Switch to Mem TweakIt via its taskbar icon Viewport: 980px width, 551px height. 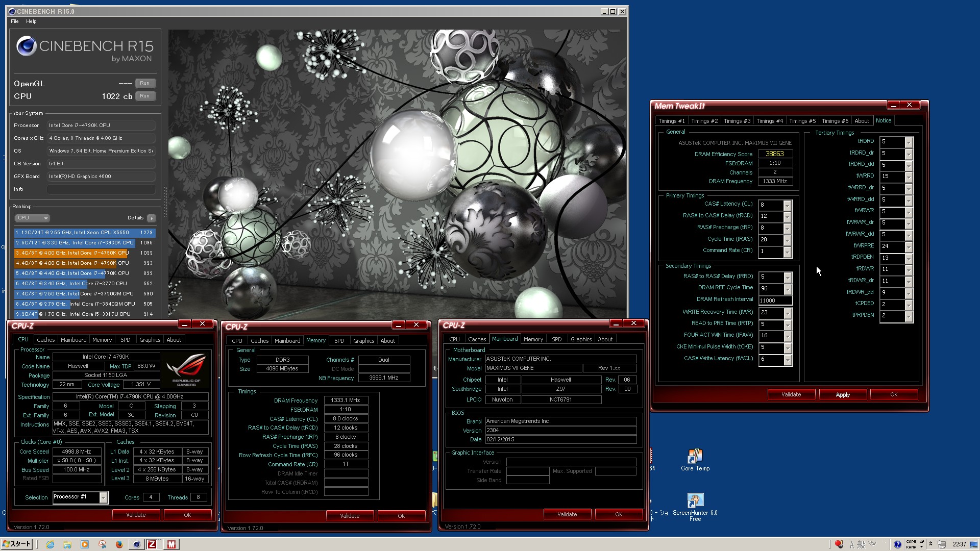tap(171, 544)
